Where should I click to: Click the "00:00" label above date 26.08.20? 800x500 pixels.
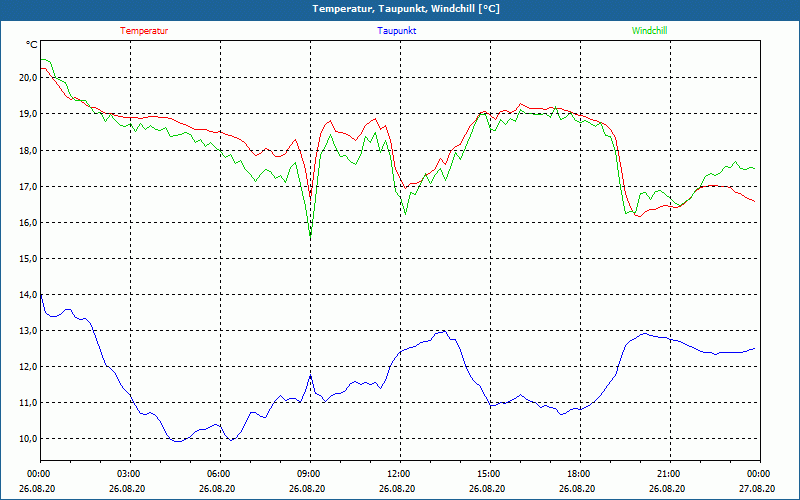pos(38,474)
